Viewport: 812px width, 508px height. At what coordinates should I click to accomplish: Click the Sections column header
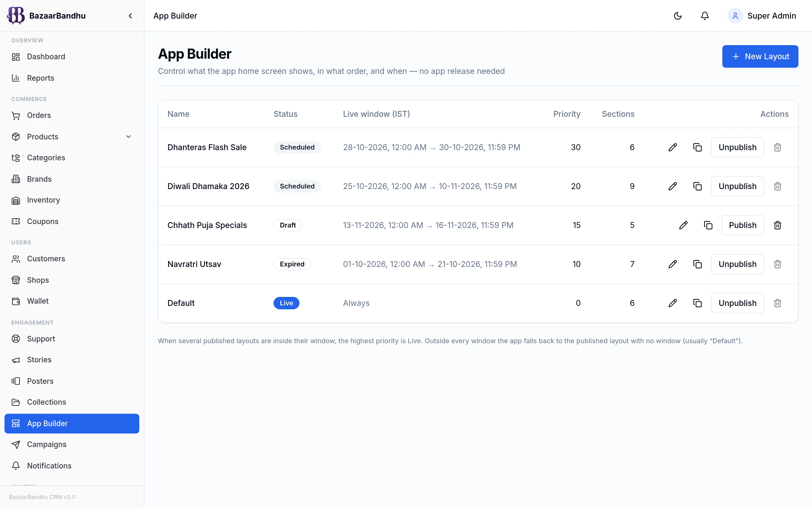[x=618, y=114]
